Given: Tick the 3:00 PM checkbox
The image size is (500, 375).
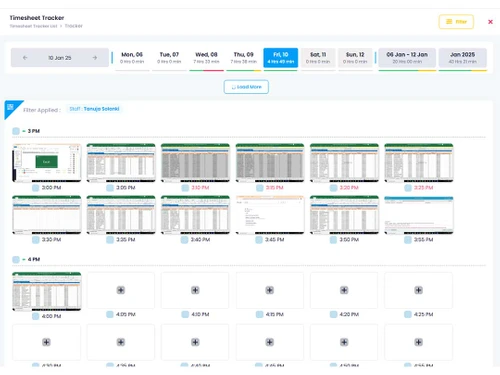Looking at the screenshot, I should (x=35, y=188).
